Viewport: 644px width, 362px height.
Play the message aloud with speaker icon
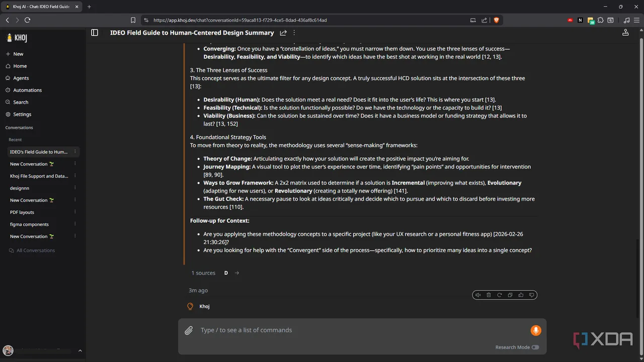[478, 295]
